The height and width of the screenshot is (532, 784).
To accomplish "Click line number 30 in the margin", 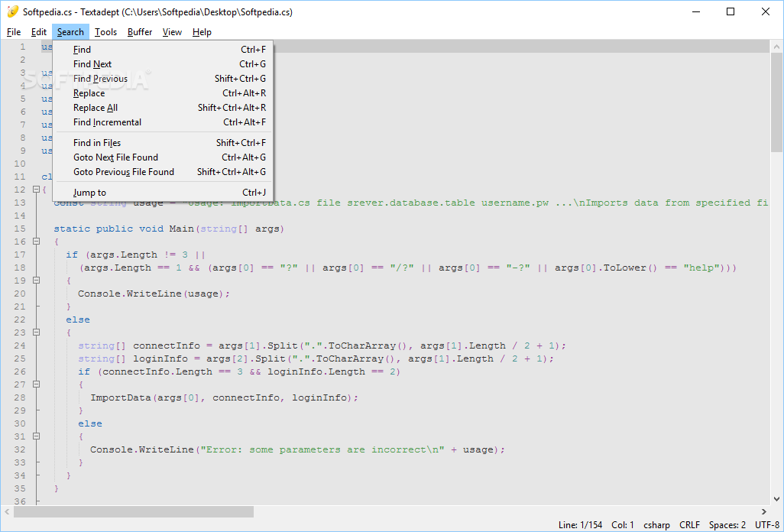I will (20, 423).
